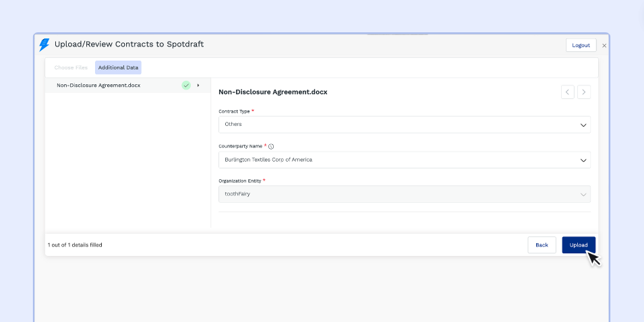The height and width of the screenshot is (322, 644).
Task: Select the Additional Data tab
Action: point(118,67)
